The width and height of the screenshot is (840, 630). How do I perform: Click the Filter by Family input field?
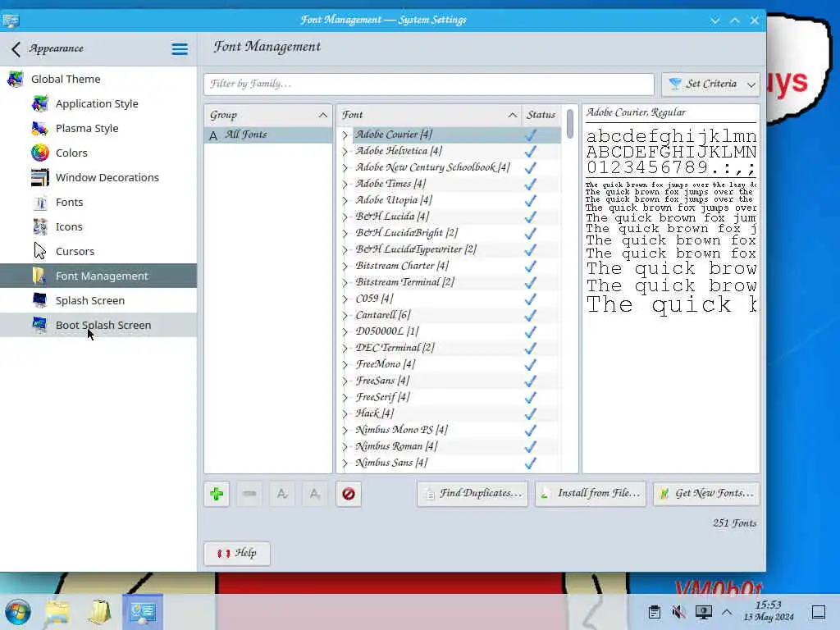429,84
